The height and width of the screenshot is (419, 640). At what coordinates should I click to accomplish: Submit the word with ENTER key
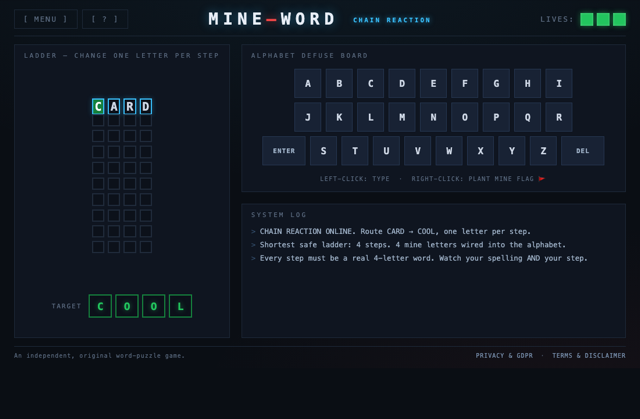(x=284, y=151)
